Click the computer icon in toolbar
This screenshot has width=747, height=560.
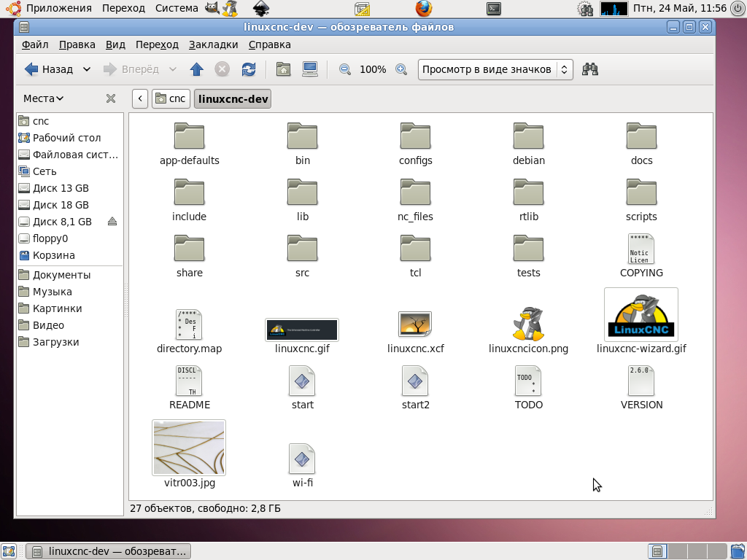point(309,69)
